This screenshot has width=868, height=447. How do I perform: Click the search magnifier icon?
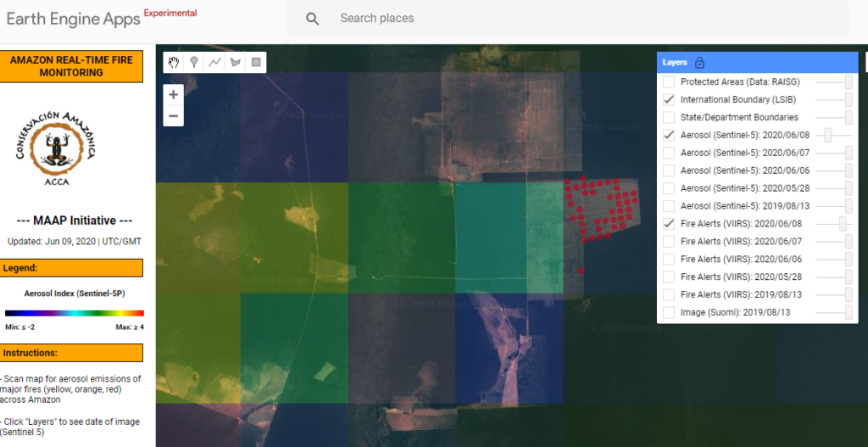pos(313,19)
